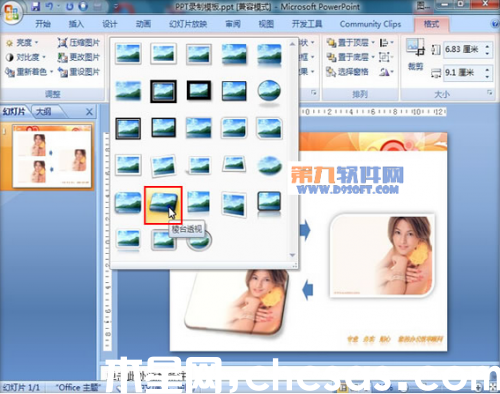The height and width of the screenshot is (394, 500).
Task: Click the Save icon in quick access toolbar
Action: 36,6
